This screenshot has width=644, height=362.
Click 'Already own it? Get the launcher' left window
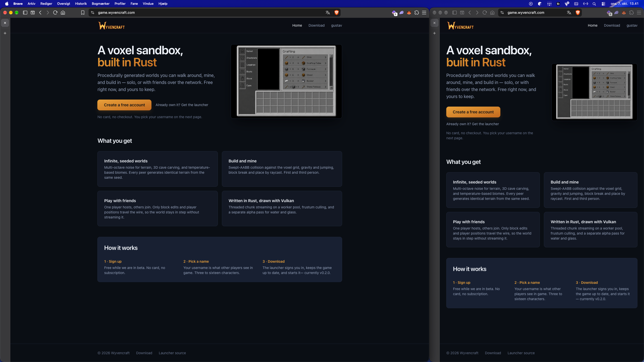coord(182,105)
